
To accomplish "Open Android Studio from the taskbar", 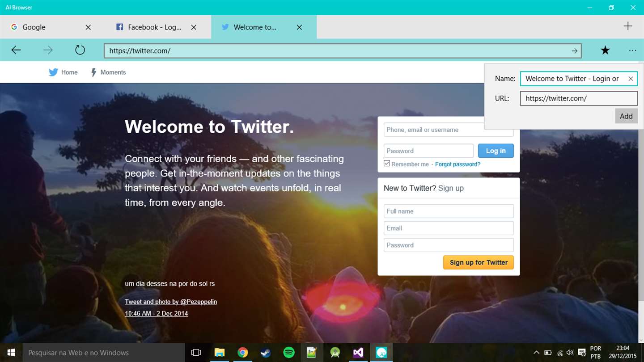I will pyautogui.click(x=335, y=353).
